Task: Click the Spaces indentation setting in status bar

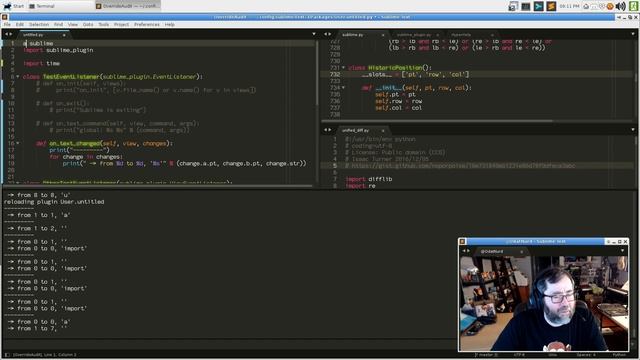Action: click(586, 355)
